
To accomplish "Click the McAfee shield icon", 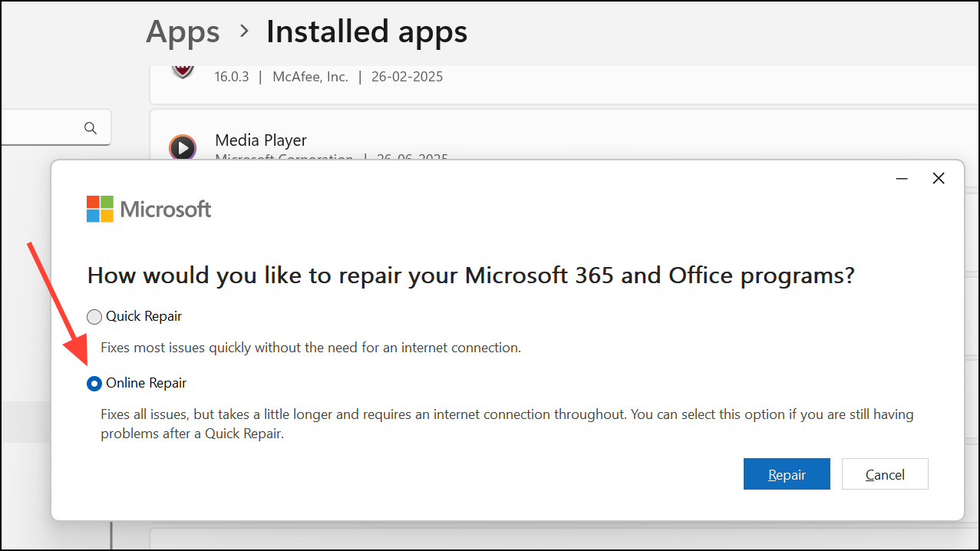I will (x=183, y=71).
